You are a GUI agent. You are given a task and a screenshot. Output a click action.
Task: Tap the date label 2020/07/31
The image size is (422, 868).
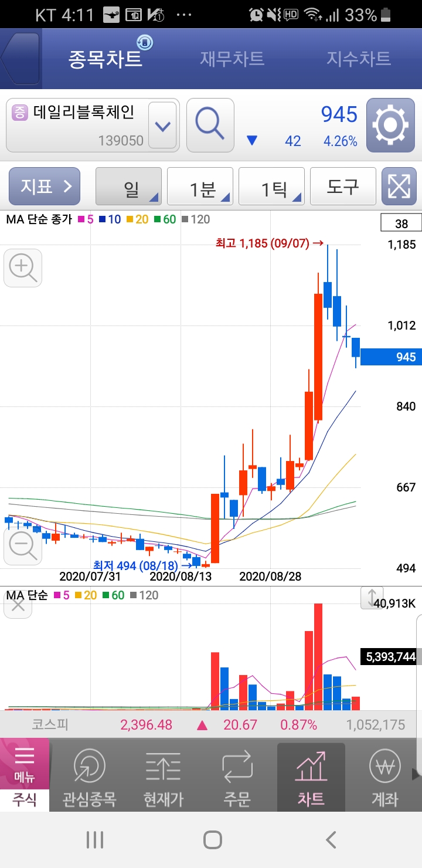[90, 577]
